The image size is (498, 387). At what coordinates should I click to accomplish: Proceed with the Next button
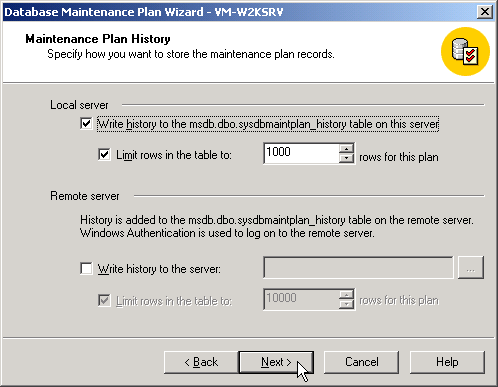pos(276,362)
